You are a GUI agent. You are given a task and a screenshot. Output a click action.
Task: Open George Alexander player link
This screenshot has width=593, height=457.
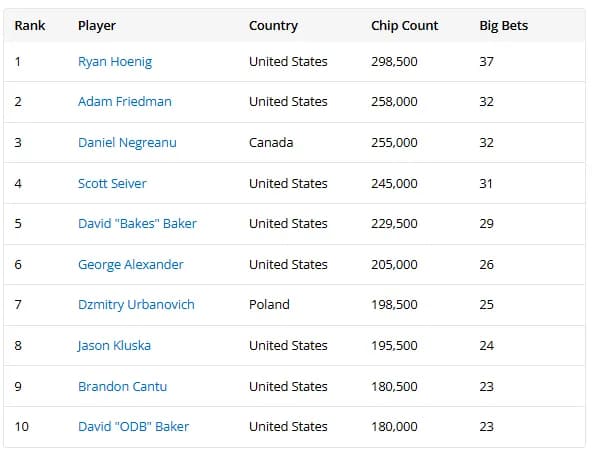[130, 264]
